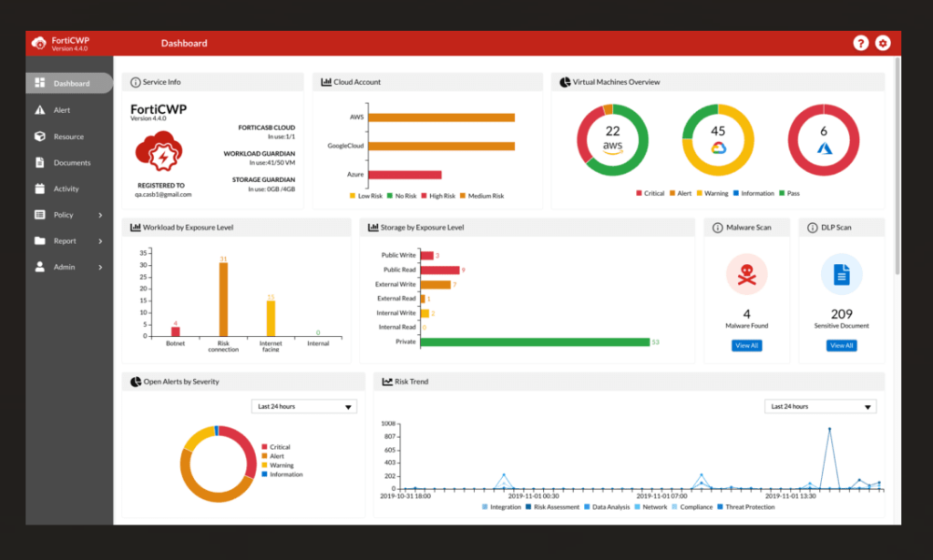
Task: Open the Policy menu item
Action: click(69, 215)
